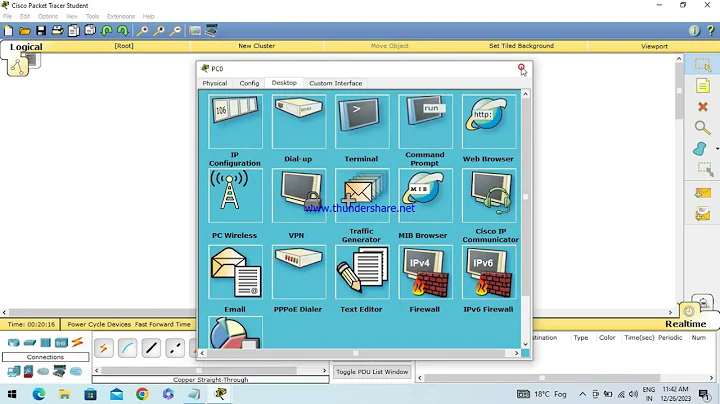The width and height of the screenshot is (720, 404).
Task: Switch to the Config tab
Action: tap(249, 83)
